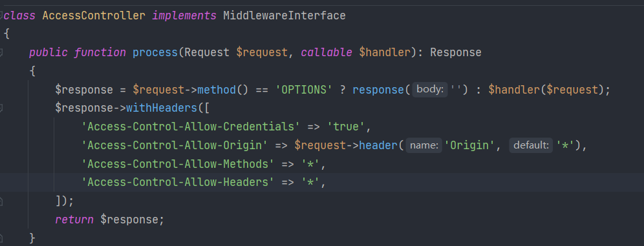644x246 pixels.
Task: Place cursor on MiddlewareInterface name
Action: pyautogui.click(x=284, y=16)
